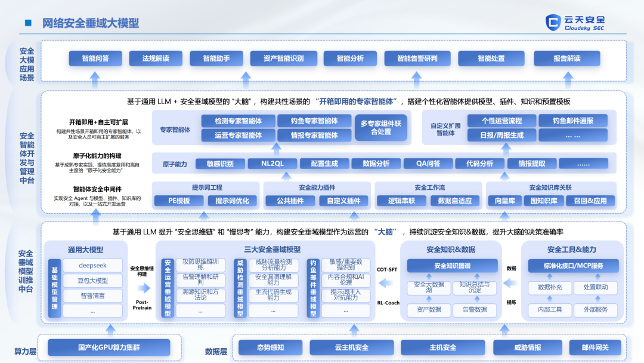Click the Cloudsky SEC shield logo
Viewport: 644px width, 363px height.
point(553,23)
